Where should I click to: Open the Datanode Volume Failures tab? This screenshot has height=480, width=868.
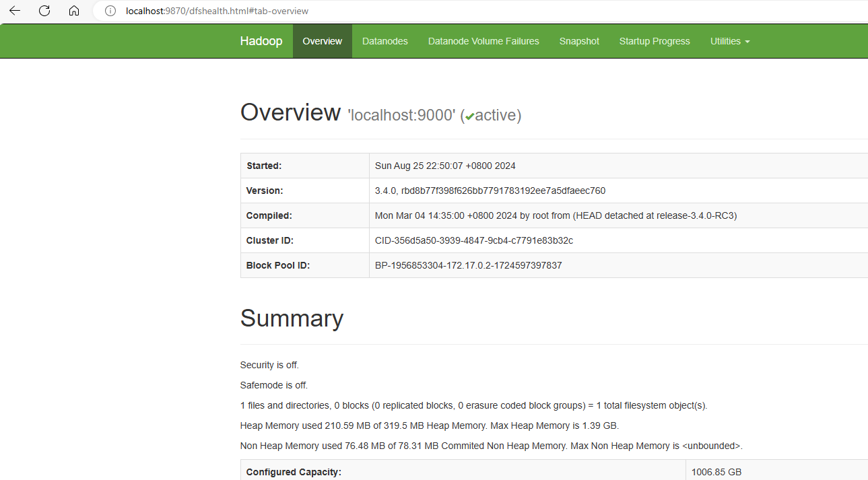click(483, 41)
